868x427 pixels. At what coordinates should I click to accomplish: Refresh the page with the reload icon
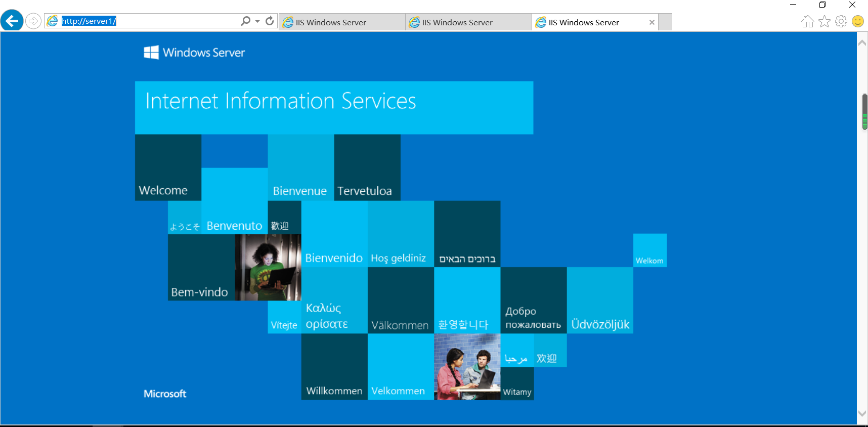tap(270, 21)
